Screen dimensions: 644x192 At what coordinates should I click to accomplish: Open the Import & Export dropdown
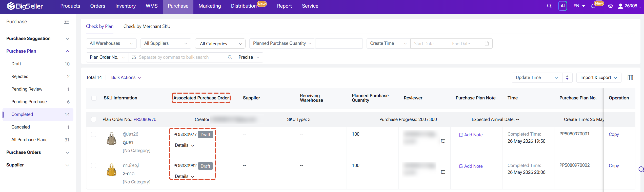(599, 78)
